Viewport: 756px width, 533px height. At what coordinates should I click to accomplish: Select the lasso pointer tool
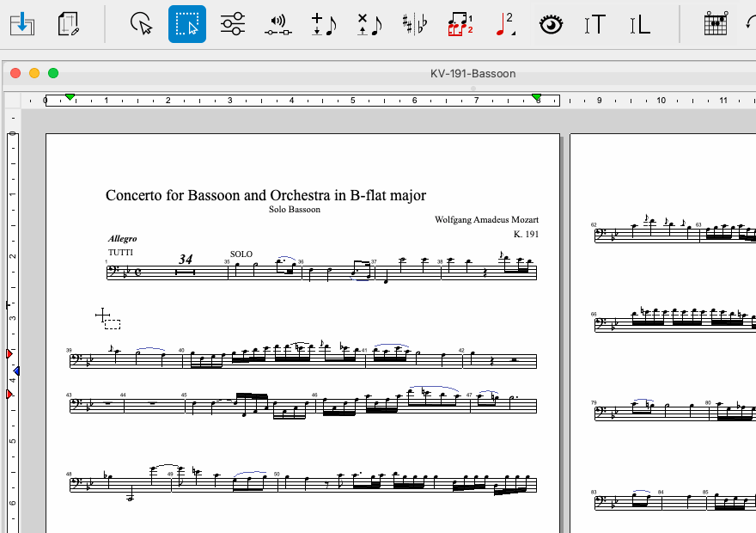pyautogui.click(x=143, y=24)
